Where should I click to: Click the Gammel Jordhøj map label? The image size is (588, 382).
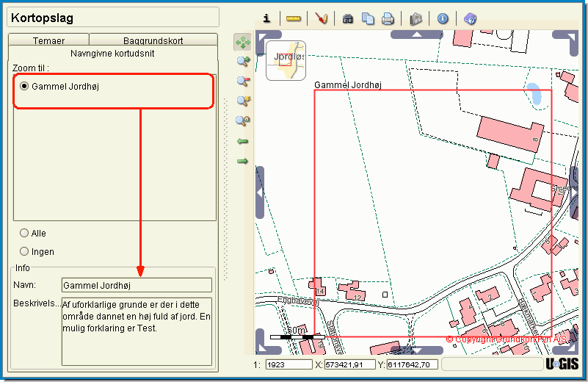348,85
